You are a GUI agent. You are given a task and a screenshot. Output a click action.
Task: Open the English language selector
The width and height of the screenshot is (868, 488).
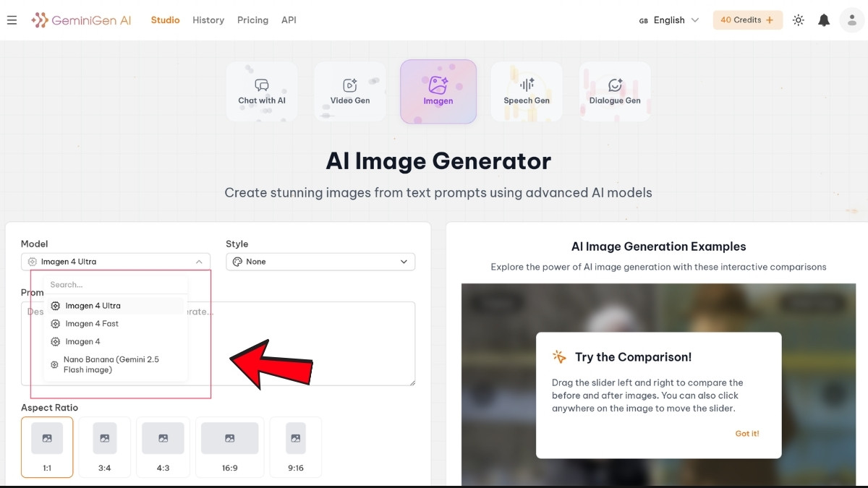tap(669, 20)
